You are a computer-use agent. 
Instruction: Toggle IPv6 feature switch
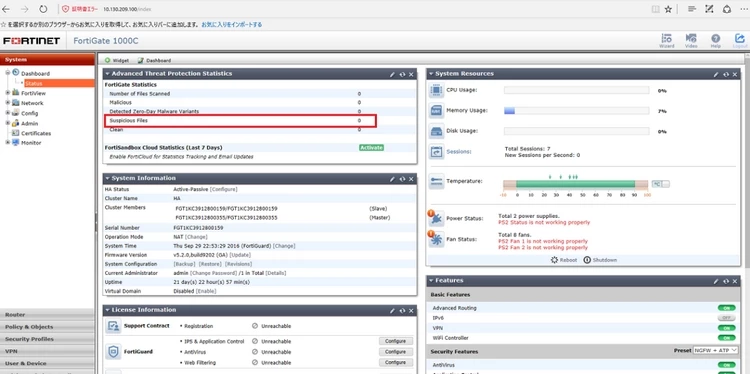tap(726, 318)
